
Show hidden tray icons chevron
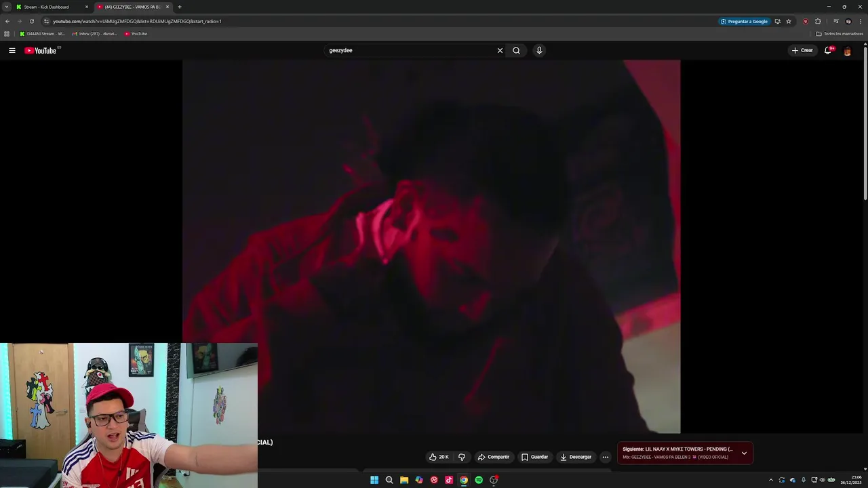coord(770,480)
